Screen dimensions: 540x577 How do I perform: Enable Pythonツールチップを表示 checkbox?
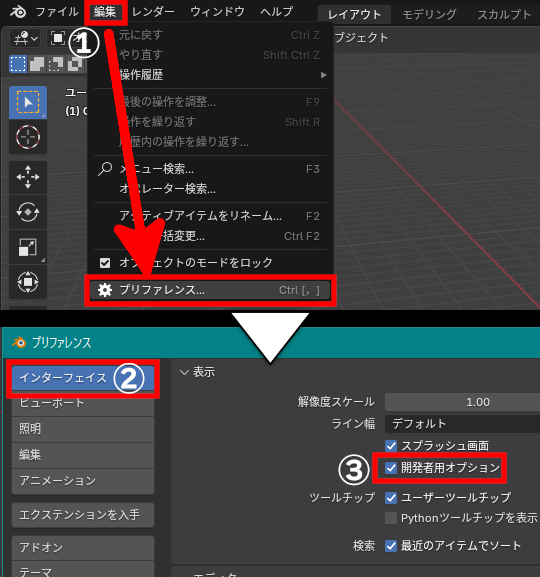coord(391,518)
